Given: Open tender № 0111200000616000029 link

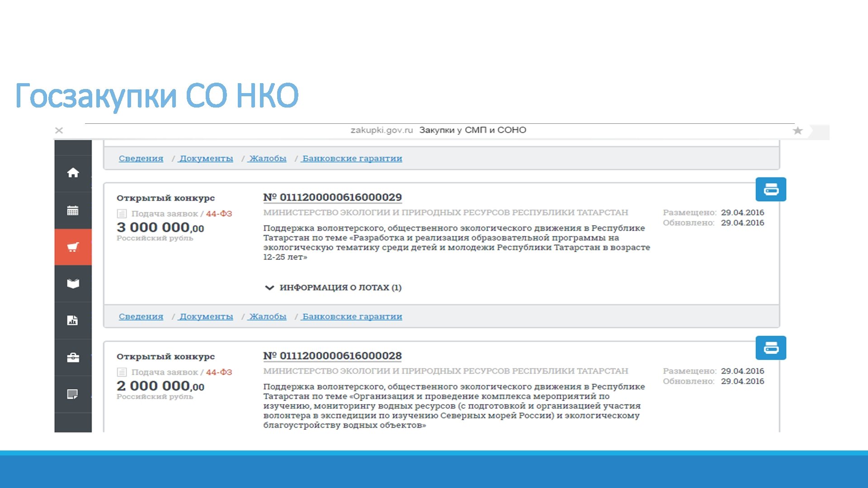Looking at the screenshot, I should (x=332, y=197).
